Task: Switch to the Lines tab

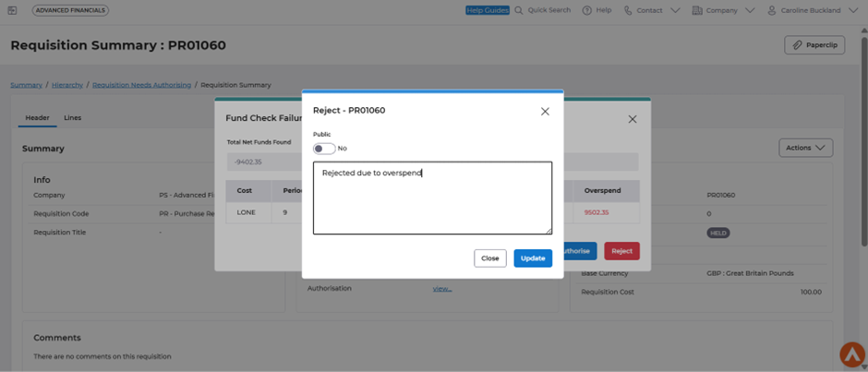Action: tap(73, 117)
